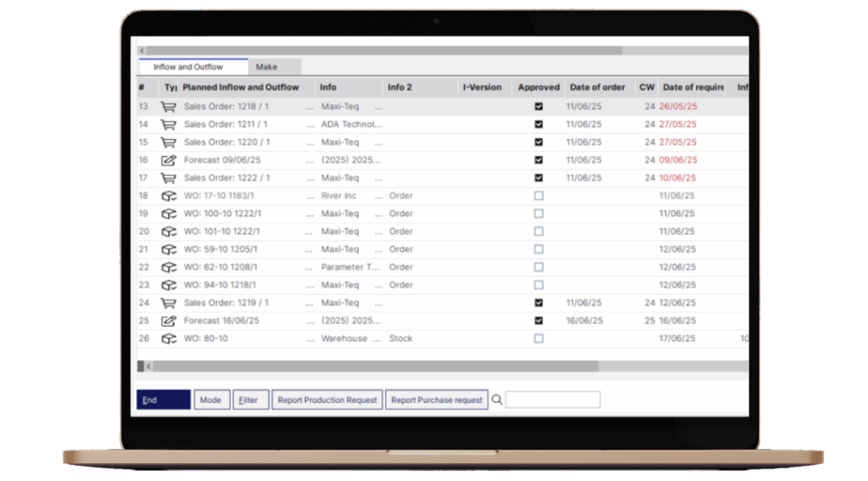Click the magnifying glass search icon
This screenshot has width=868, height=481.
click(498, 400)
